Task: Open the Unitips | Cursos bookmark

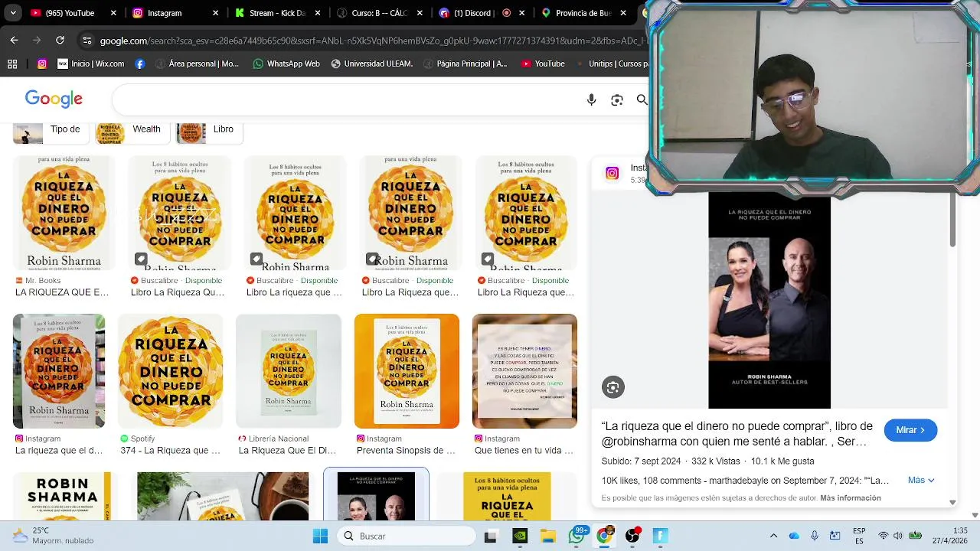Action: pyautogui.click(x=612, y=64)
